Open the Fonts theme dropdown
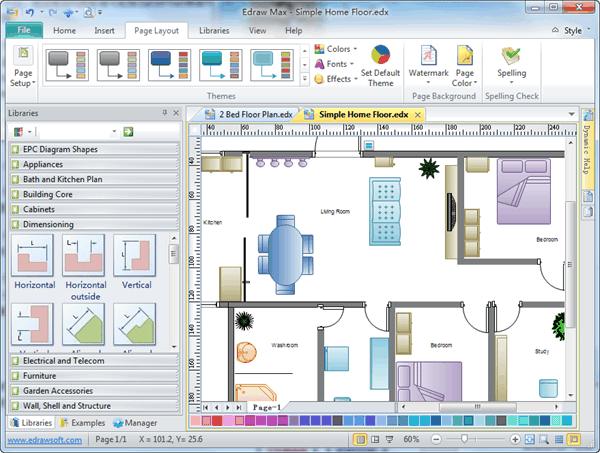Viewport: 600px width, 453px height. pos(337,64)
